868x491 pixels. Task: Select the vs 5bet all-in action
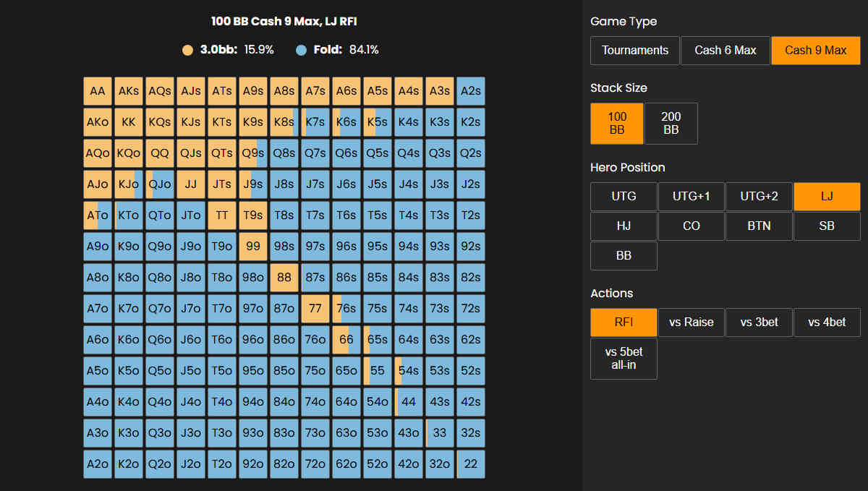pos(624,359)
